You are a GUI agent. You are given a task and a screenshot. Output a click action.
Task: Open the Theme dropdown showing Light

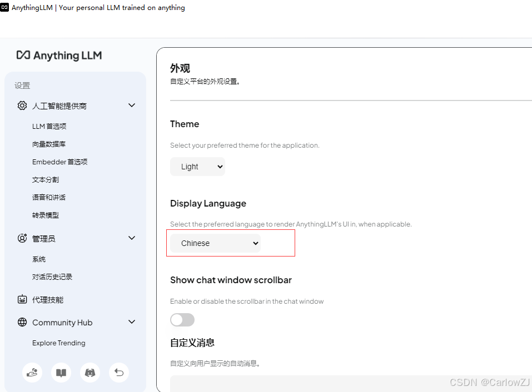coord(197,166)
